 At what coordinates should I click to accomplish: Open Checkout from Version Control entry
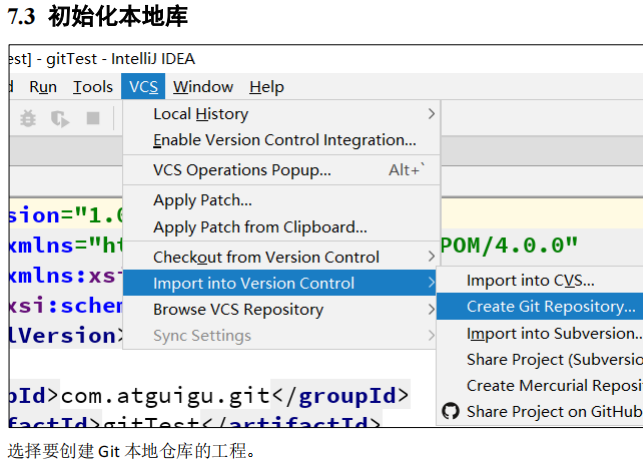coord(281,257)
